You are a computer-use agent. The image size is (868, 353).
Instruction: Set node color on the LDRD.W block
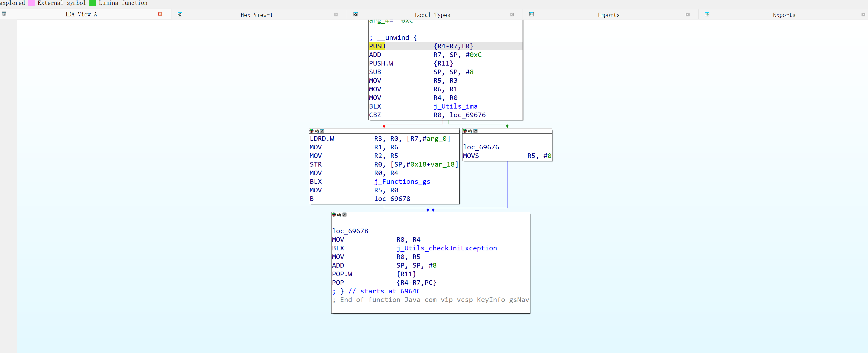312,131
